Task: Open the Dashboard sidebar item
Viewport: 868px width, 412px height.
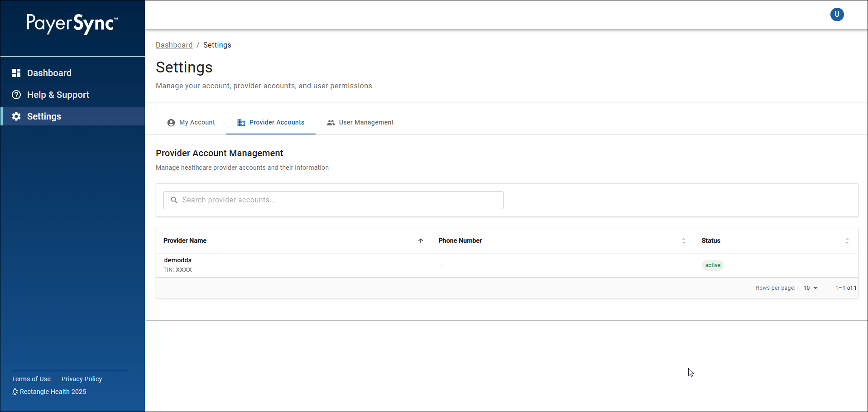Action: 72,73
